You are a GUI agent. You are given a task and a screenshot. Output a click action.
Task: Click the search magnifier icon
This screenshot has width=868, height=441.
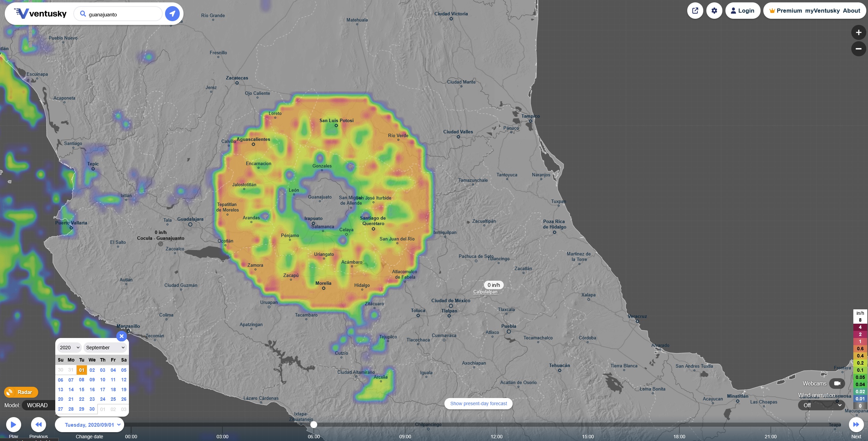coord(83,14)
